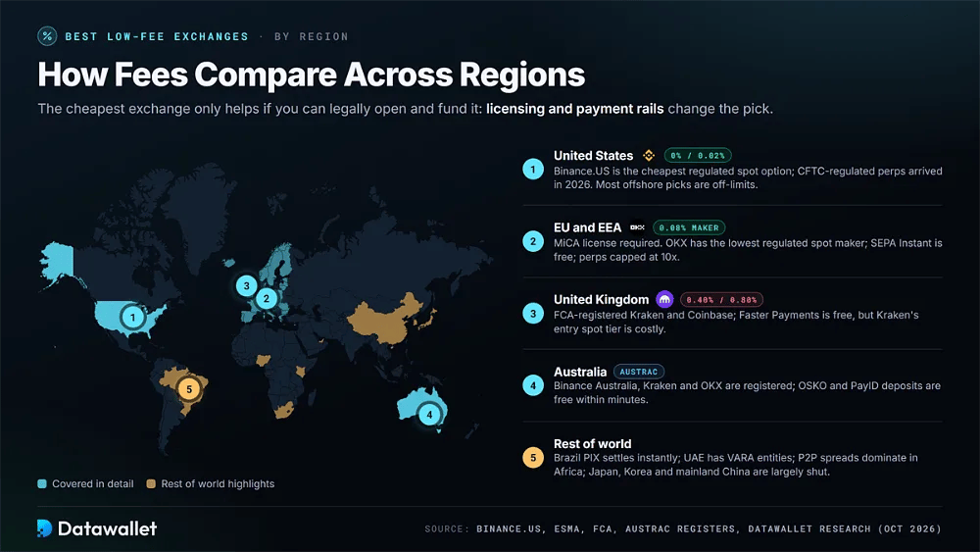This screenshot has width=980, height=552.
Task: Click the FCA-registered Kraken and Coinbase description
Action: [x=736, y=322]
